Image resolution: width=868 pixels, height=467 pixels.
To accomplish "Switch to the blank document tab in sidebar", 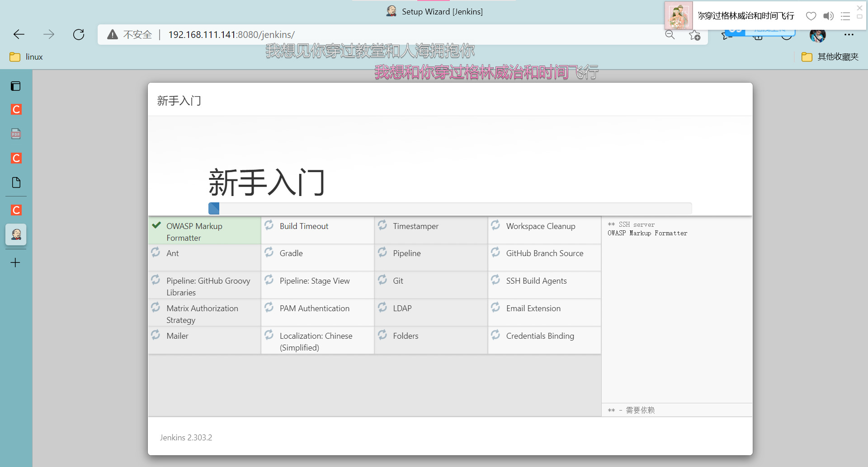I will [16, 182].
